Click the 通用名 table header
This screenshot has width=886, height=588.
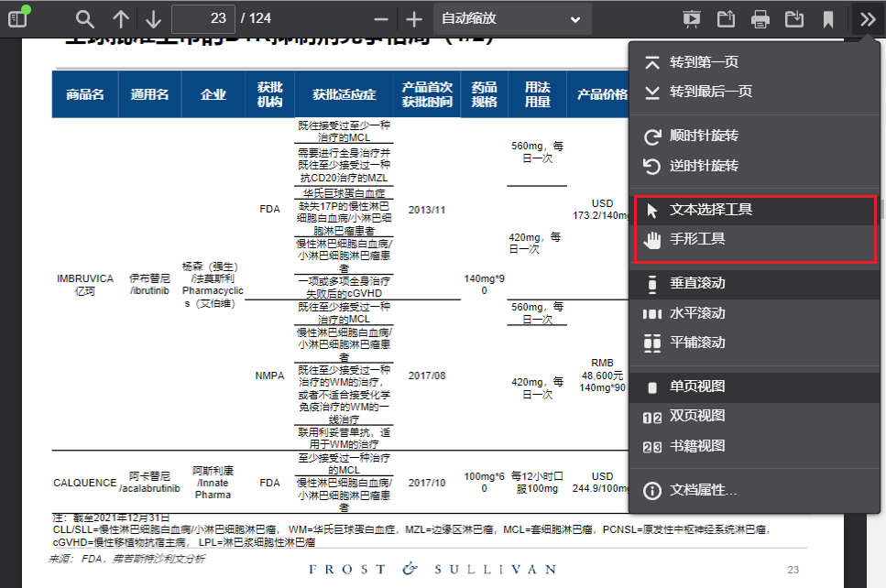(x=149, y=94)
